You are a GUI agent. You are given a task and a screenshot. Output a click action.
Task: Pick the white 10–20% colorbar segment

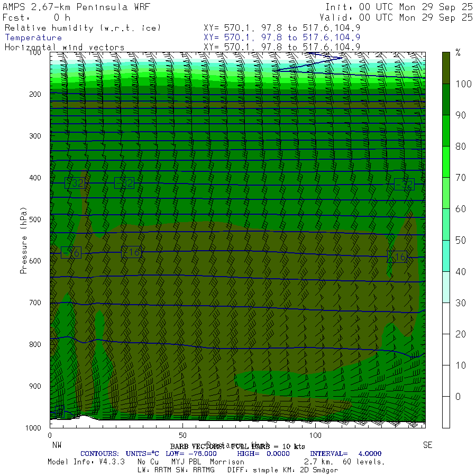point(446,350)
